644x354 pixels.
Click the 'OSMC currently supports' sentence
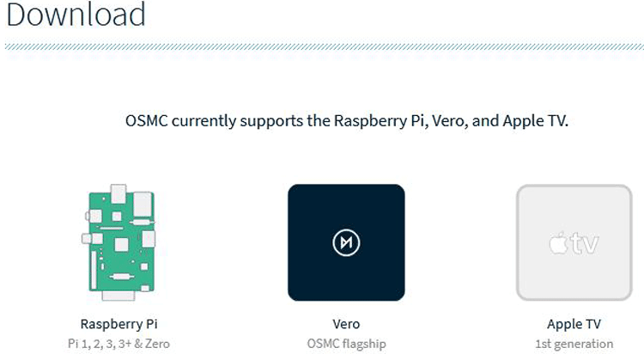click(346, 120)
